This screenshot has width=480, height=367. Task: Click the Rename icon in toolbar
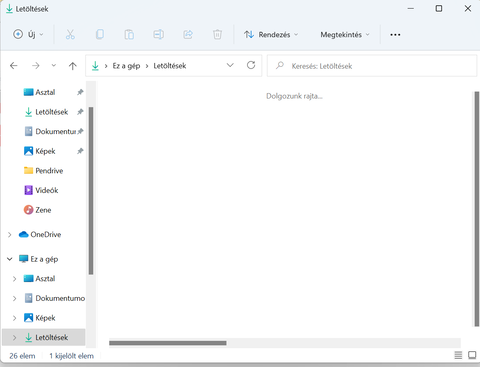click(158, 34)
